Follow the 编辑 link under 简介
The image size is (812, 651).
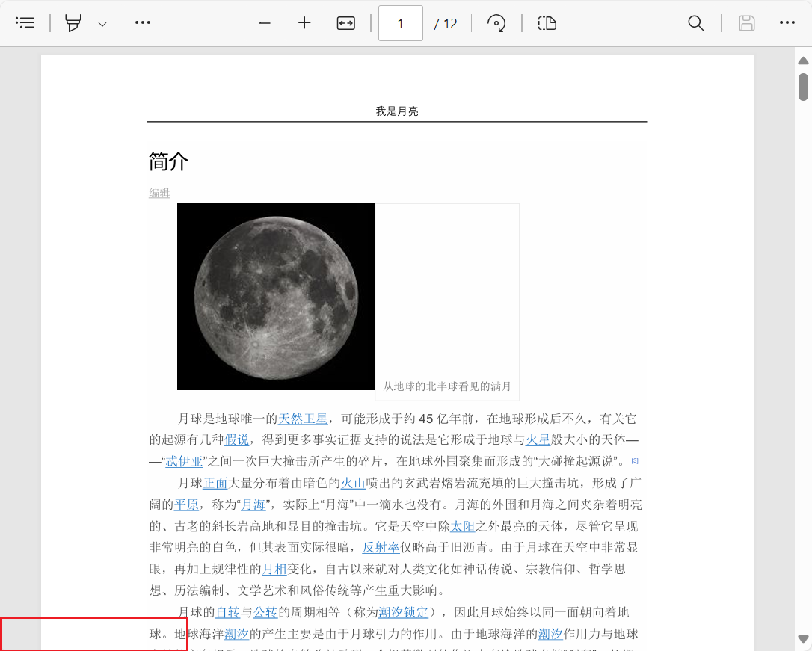[159, 193]
